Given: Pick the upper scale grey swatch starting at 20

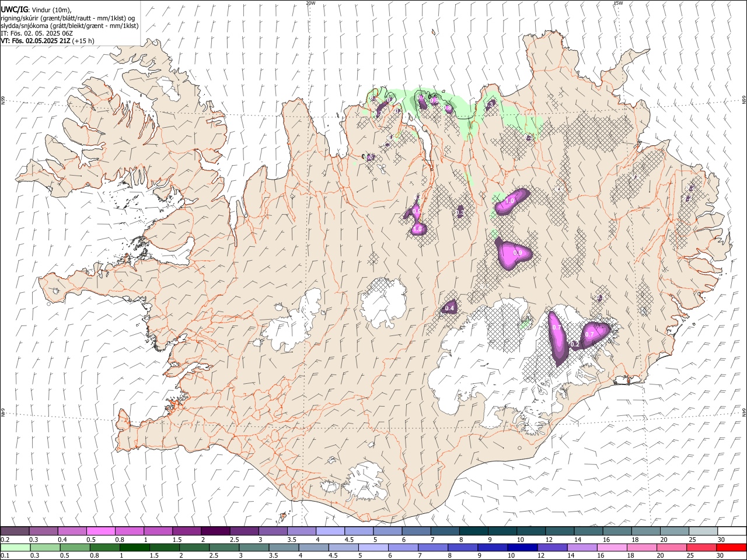Looking at the screenshot, I should pos(675,531).
